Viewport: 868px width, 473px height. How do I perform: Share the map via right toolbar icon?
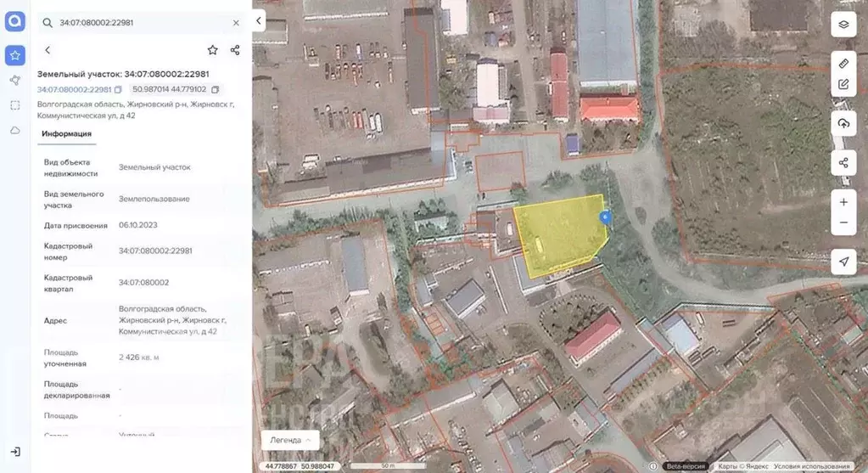[x=843, y=162]
